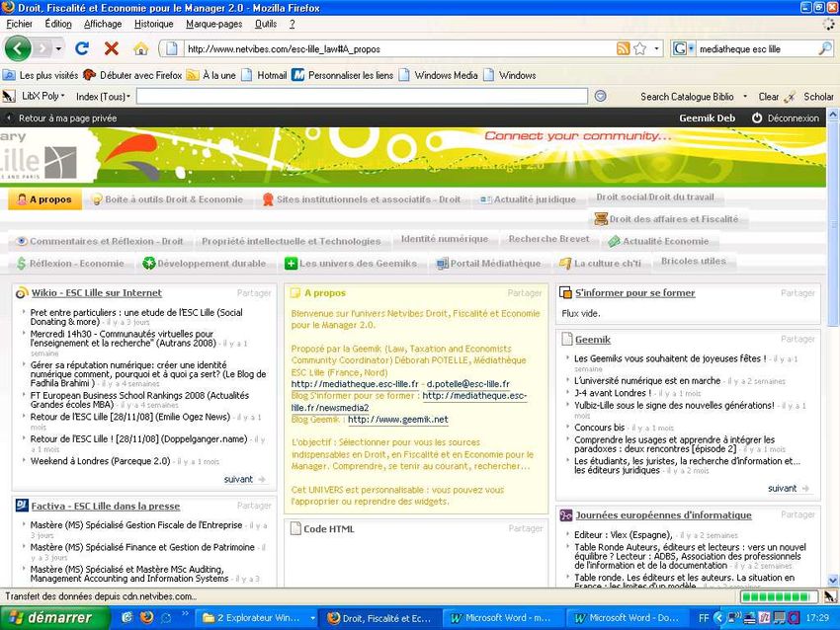Image resolution: width=840 pixels, height=630 pixels.
Task: Click the round LibX search go button
Action: [x=601, y=97]
